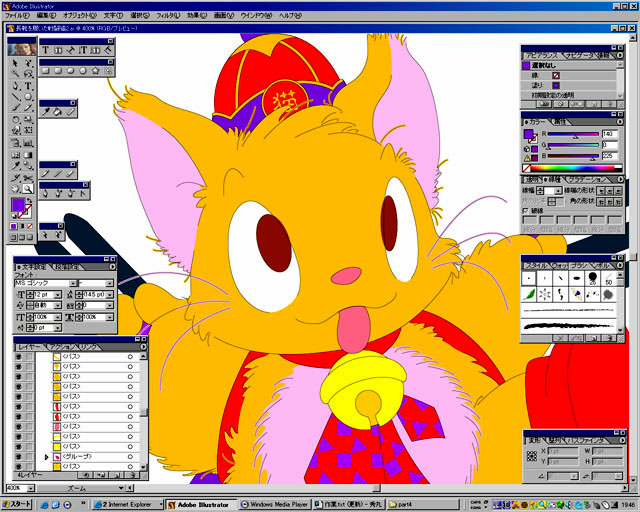Switch to the グラデーション tab
This screenshot has width=640, height=512.
tap(587, 179)
